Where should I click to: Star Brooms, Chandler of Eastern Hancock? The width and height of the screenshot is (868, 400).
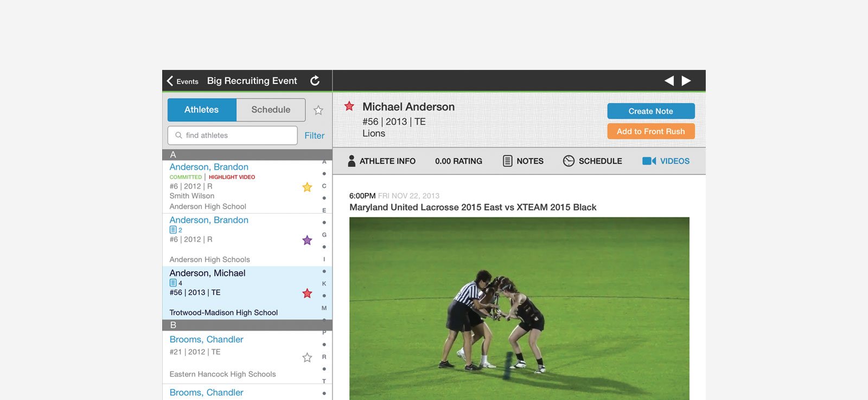coord(307,358)
